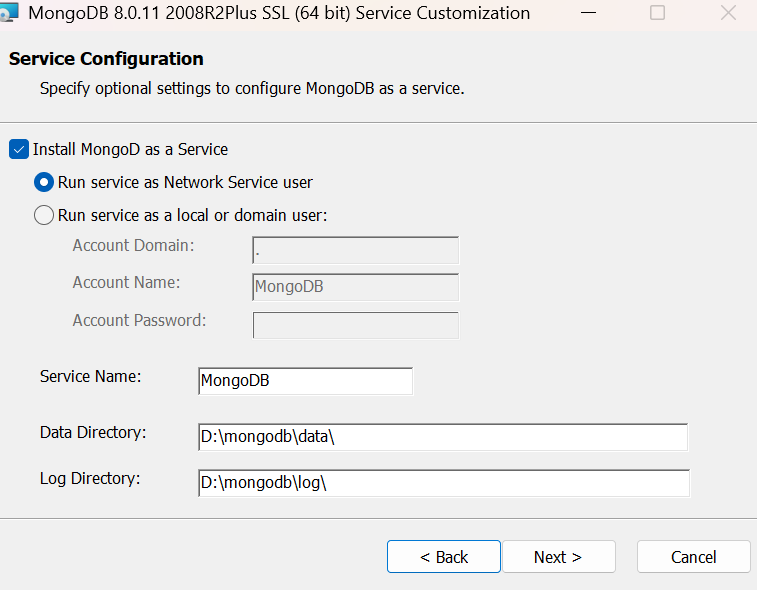The width and height of the screenshot is (757, 590).
Task: Focus the Account Password field
Action: (x=356, y=325)
